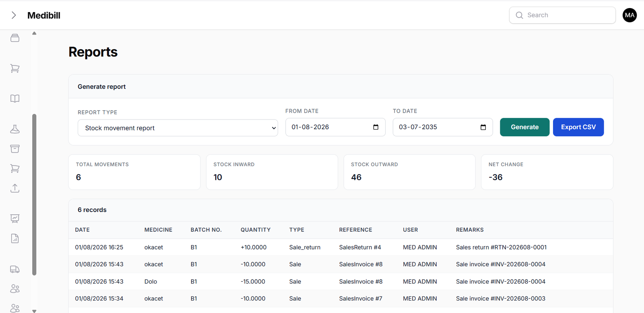Click the Stock Inward card value 10

(218, 177)
